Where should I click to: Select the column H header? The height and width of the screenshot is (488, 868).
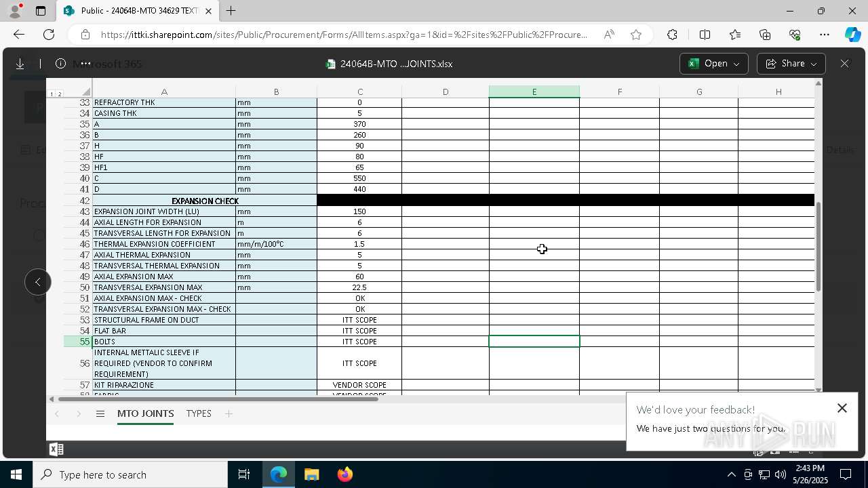[778, 91]
